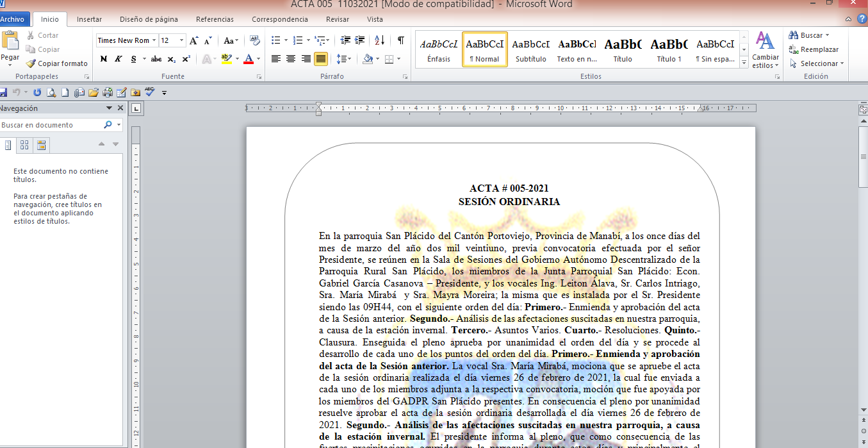Switch to the Insertar ribbon tab
Viewport: 868px width, 448px height.
(89, 19)
